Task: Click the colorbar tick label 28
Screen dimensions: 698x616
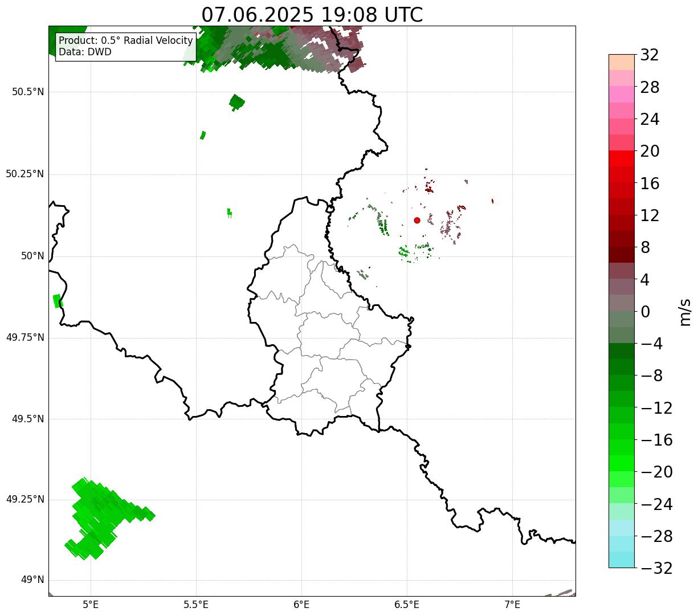Action: (x=650, y=87)
